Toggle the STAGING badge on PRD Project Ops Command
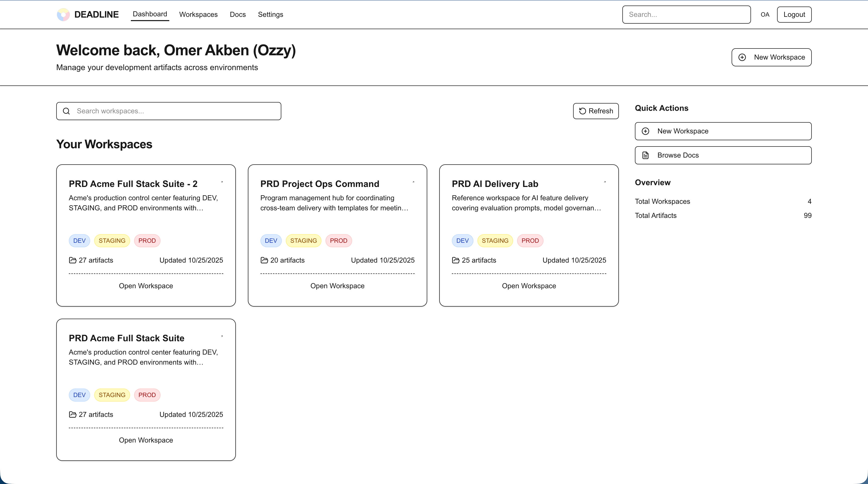Image resolution: width=868 pixels, height=484 pixels. (x=303, y=240)
